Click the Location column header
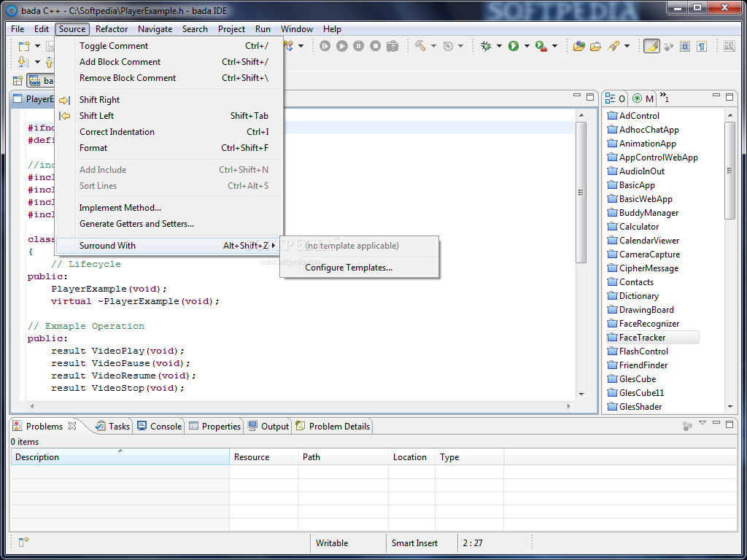The height and width of the screenshot is (560, 747). pyautogui.click(x=411, y=457)
